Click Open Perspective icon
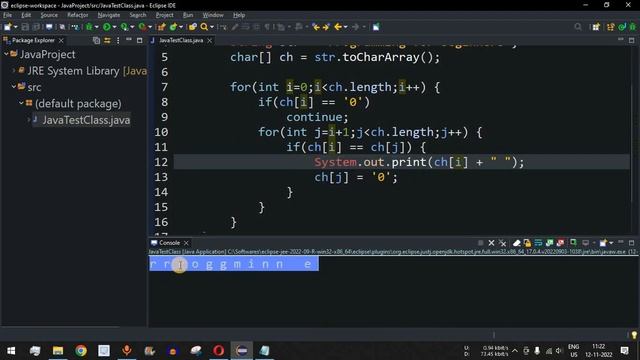The height and width of the screenshot is (360, 640). point(596,27)
